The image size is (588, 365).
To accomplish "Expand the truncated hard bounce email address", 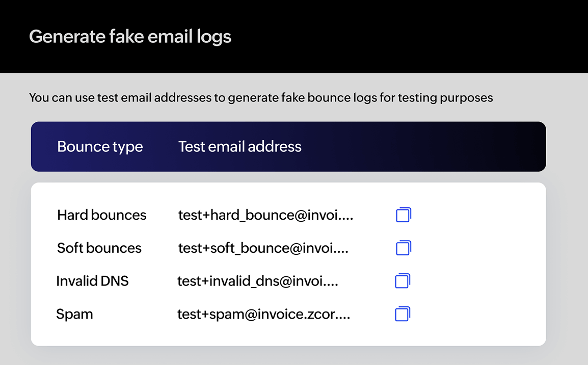I will click(x=265, y=215).
